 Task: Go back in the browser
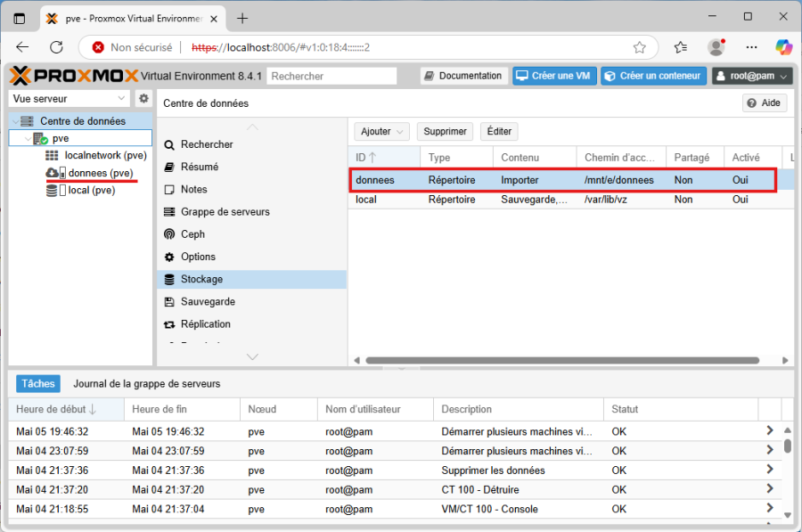pyautogui.click(x=22, y=47)
